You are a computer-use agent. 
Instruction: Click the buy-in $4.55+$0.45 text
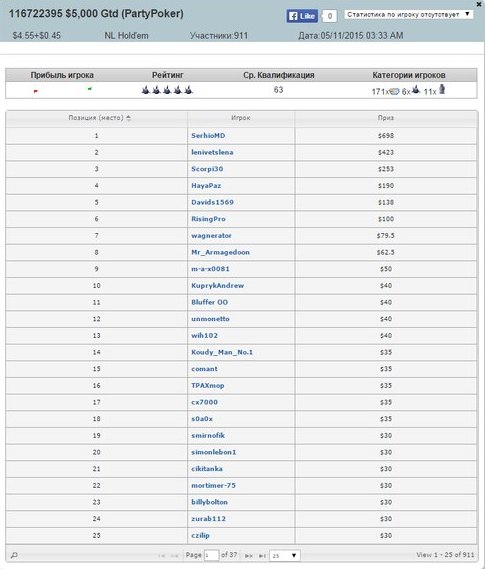coord(37,36)
